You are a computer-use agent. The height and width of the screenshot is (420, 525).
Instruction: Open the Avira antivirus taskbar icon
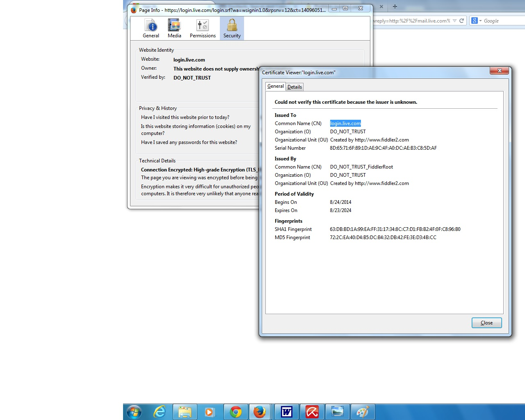click(x=312, y=412)
